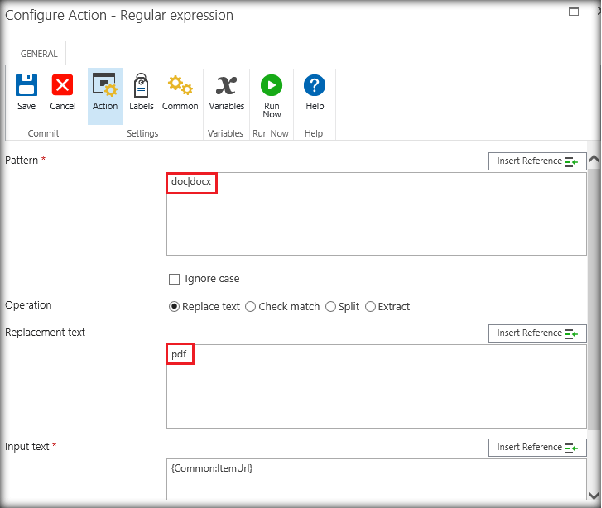Open the Help page
This screenshot has height=508, width=602.
click(314, 92)
